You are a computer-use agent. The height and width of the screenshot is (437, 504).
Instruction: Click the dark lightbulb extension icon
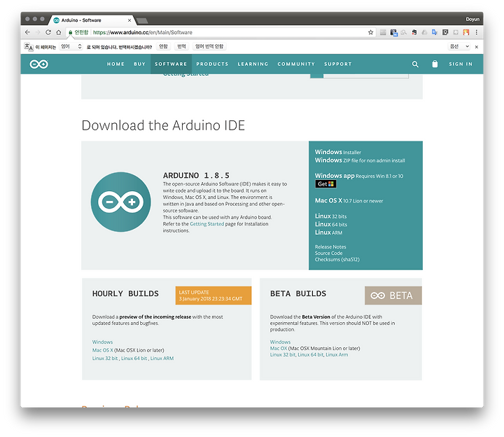[x=445, y=32]
